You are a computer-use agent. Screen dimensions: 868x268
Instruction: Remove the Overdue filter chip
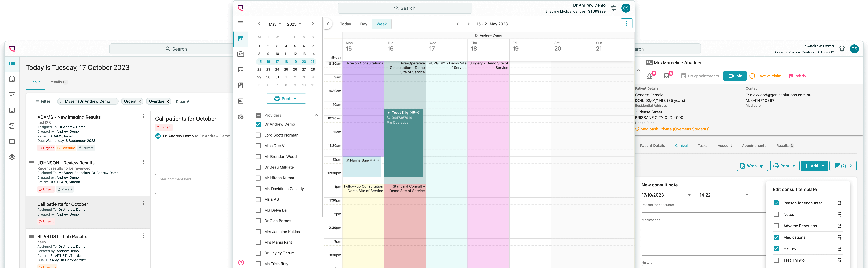pyautogui.click(x=167, y=101)
